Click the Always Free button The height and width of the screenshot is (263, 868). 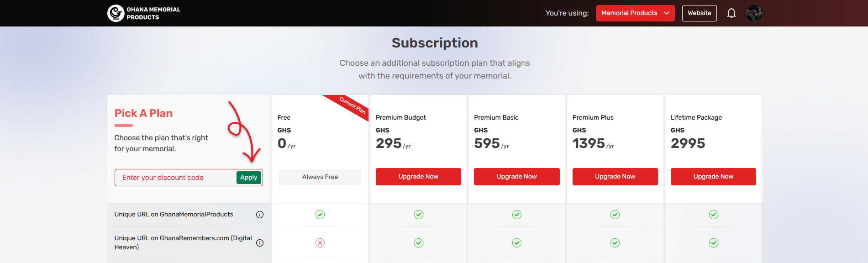tap(320, 177)
